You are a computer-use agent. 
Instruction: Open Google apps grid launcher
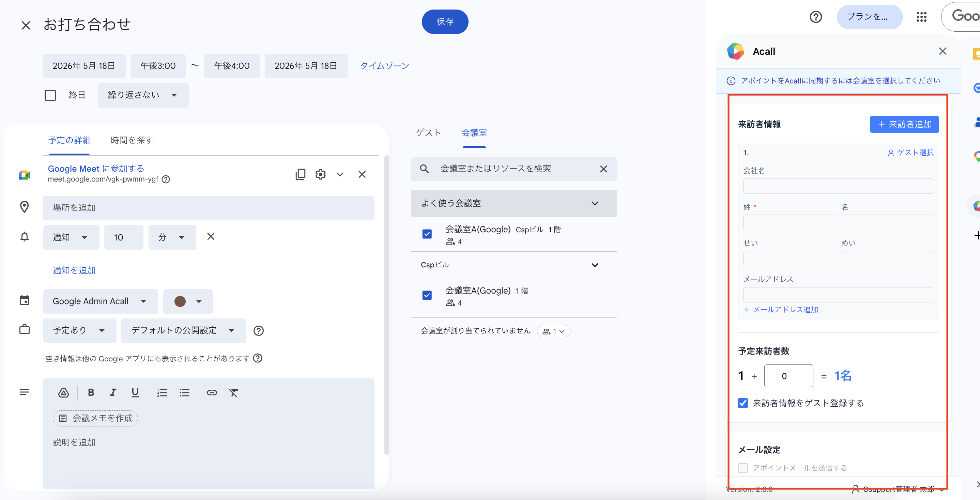tap(921, 17)
